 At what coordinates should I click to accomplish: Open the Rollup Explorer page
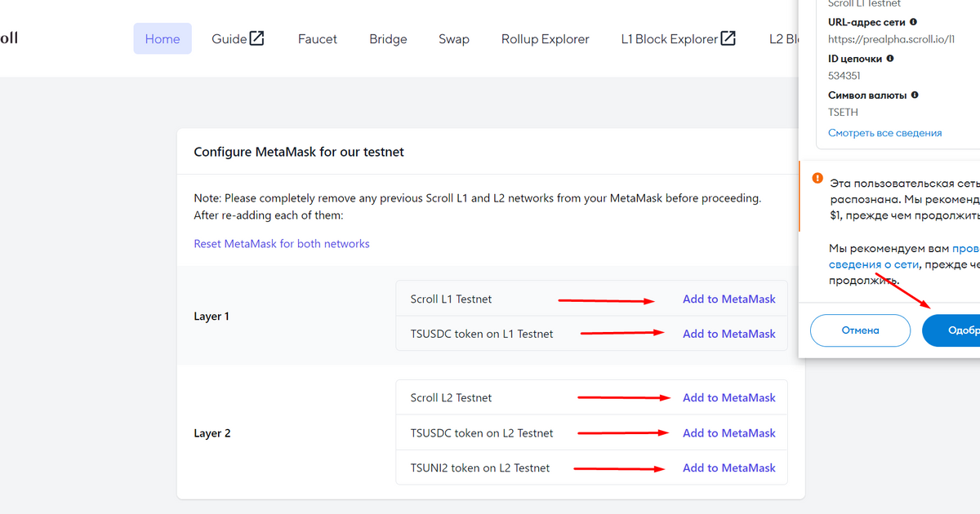click(546, 38)
